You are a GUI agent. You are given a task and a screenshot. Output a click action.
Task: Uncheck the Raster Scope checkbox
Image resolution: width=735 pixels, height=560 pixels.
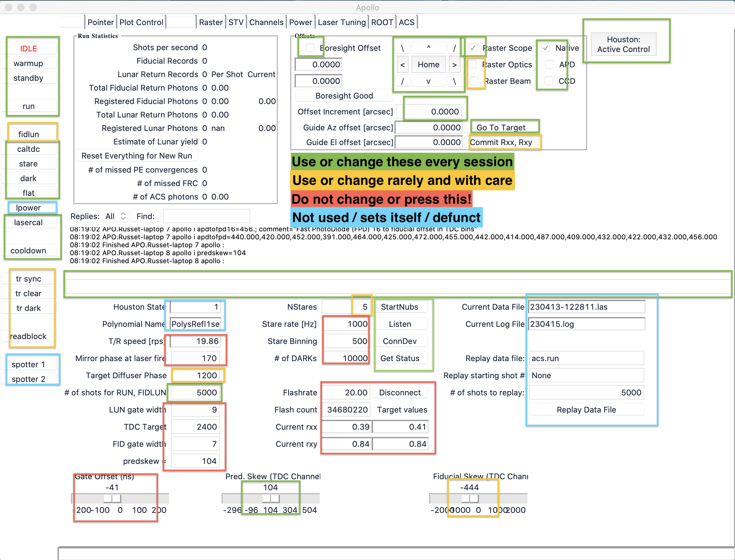tap(473, 48)
